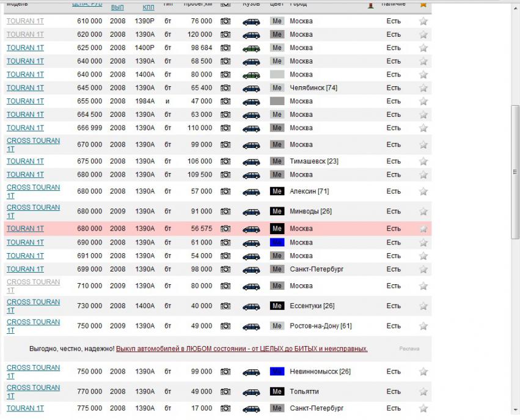
Task: Click the camera icon for the Челябинск listing
Action: (225, 88)
